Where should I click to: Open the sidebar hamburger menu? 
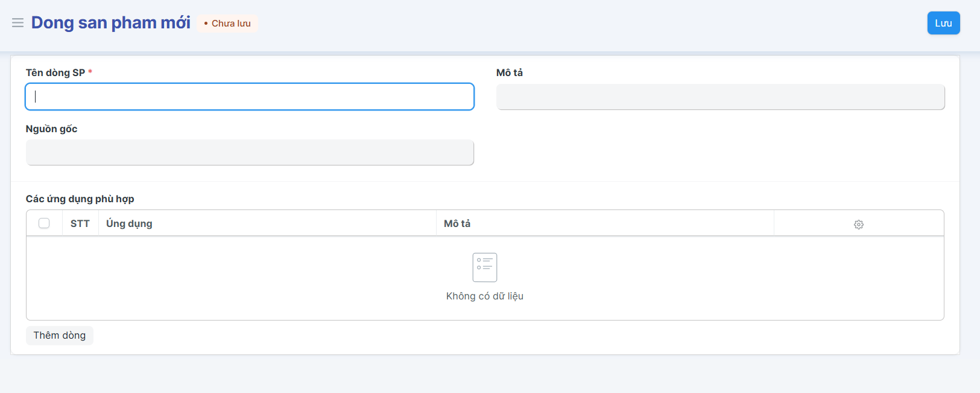coord(17,23)
